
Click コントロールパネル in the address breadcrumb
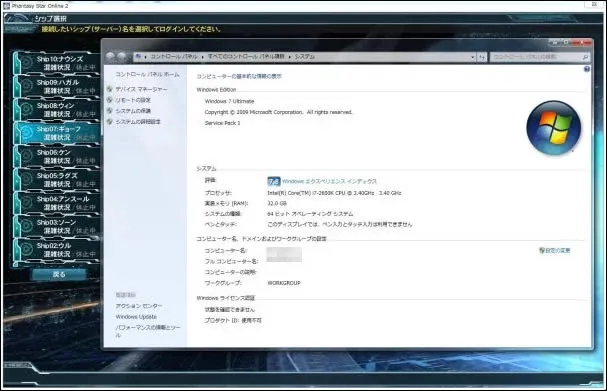(x=174, y=57)
